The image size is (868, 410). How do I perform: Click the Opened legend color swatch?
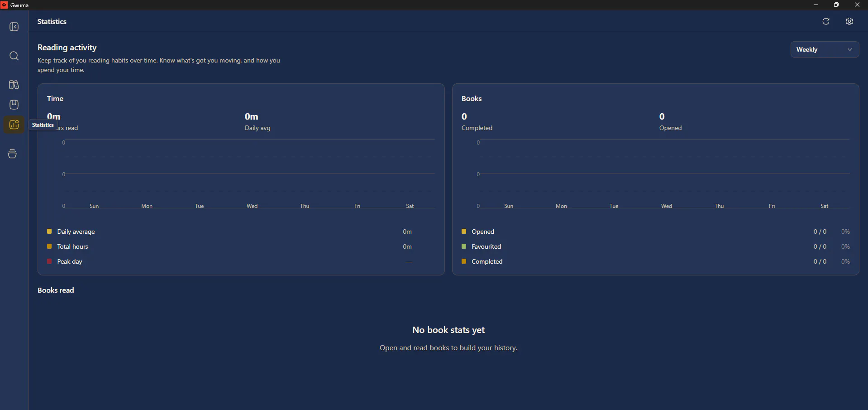(464, 232)
